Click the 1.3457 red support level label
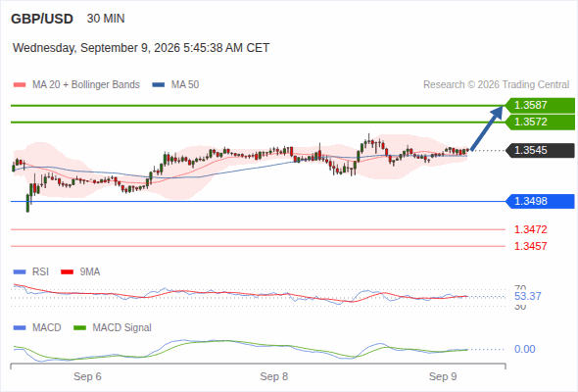 pos(530,246)
